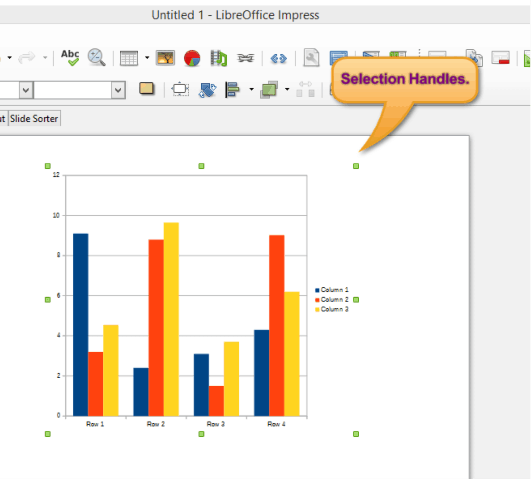Toggle the Shadow icon
The width and height of the screenshot is (532, 479).
click(x=147, y=89)
